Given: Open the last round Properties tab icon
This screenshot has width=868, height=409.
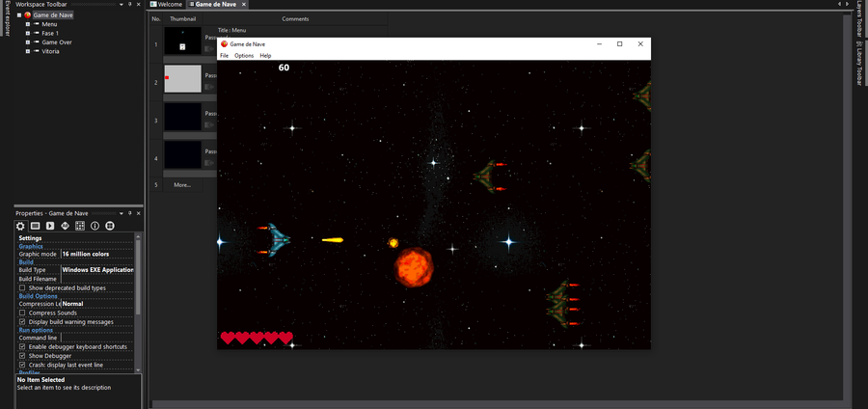Looking at the screenshot, I should tap(110, 226).
